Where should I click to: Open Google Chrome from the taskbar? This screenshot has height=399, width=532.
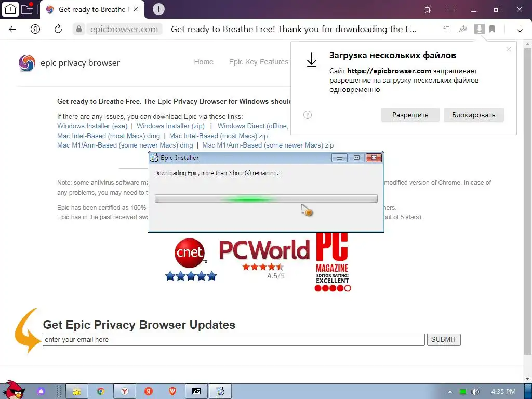[100, 392]
